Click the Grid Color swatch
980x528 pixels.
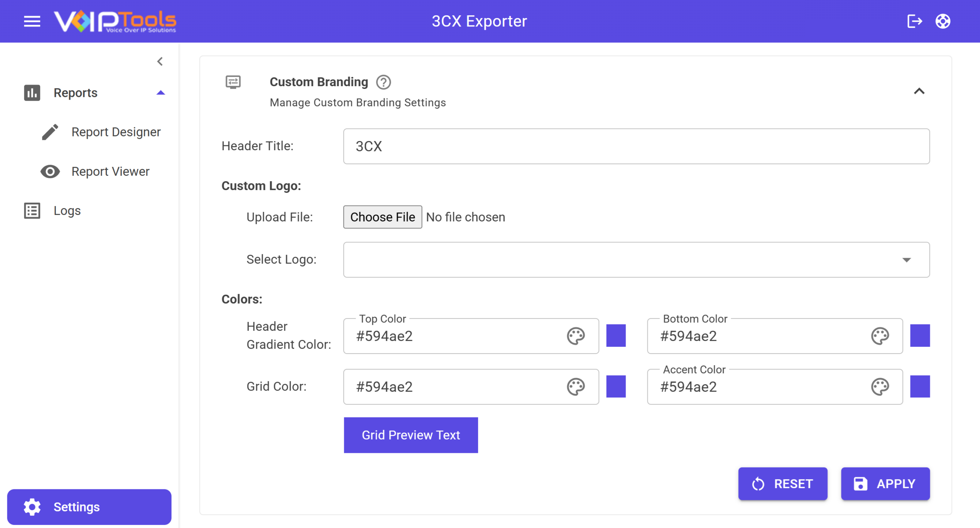(x=616, y=387)
